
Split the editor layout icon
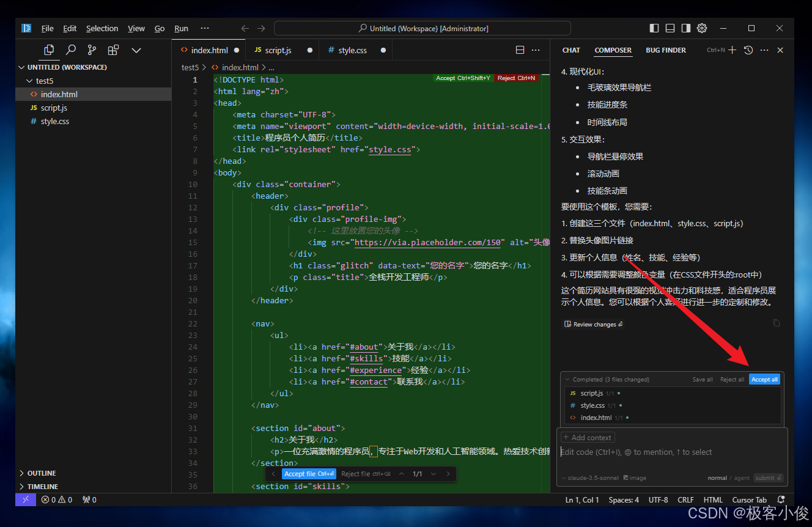coord(520,50)
